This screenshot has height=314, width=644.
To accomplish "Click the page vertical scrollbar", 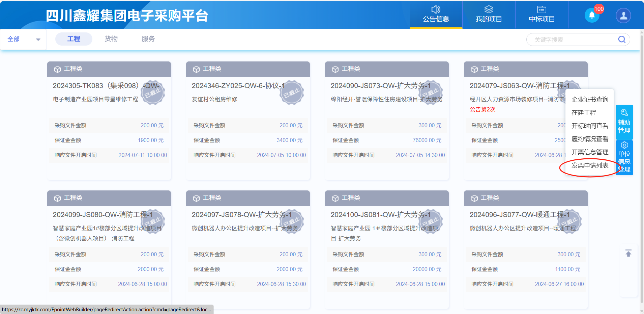I will 641,169.
